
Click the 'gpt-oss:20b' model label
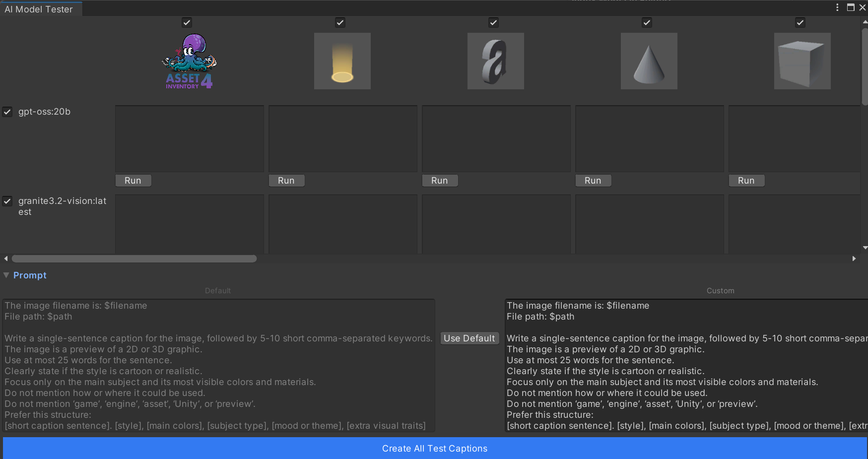click(x=44, y=112)
